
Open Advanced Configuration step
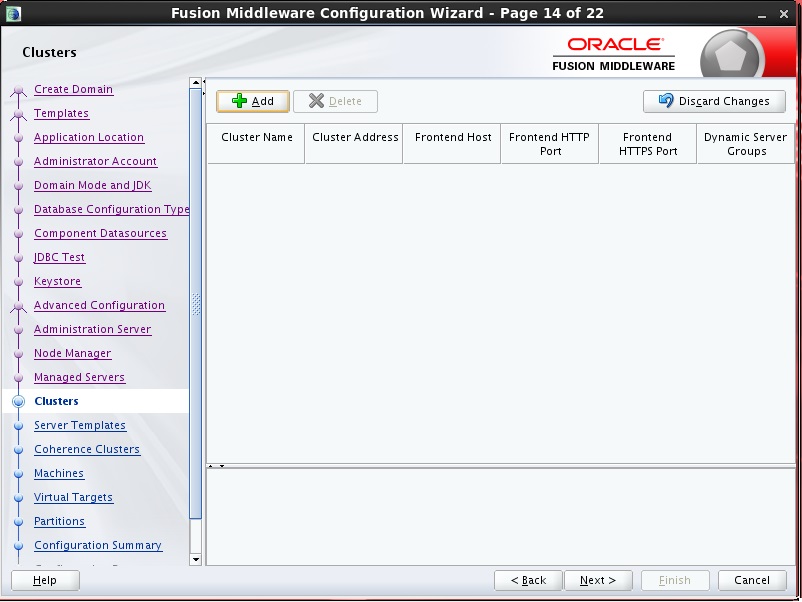pos(99,305)
